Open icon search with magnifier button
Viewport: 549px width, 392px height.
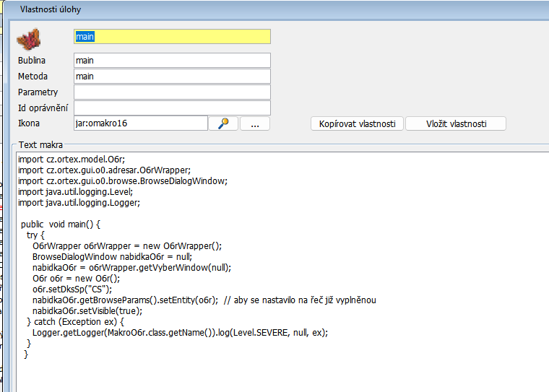click(x=223, y=123)
